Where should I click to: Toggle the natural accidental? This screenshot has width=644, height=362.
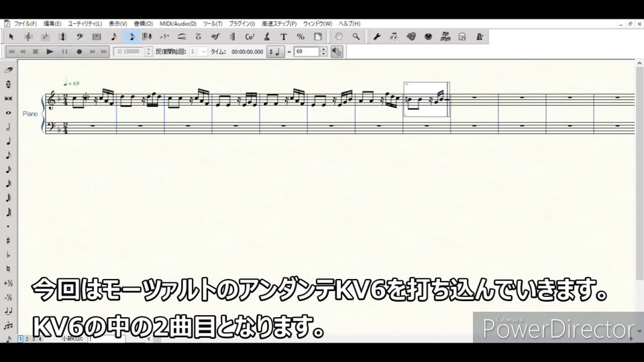click(8, 269)
